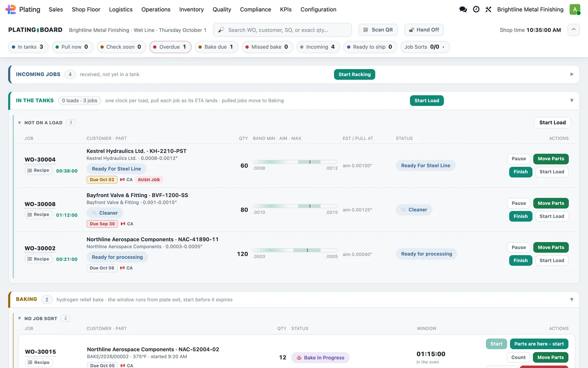Open the clock activities icon

476,9
